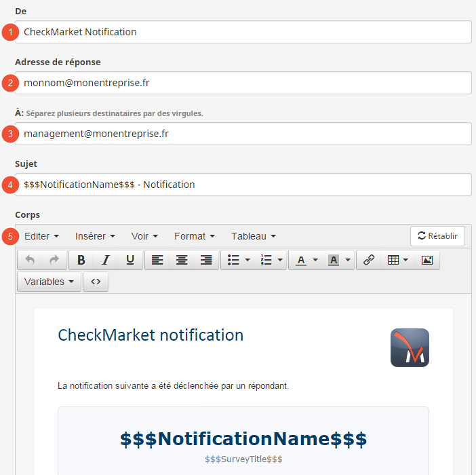Apply the background highlight color
The width and height of the screenshot is (476, 475).
334,261
